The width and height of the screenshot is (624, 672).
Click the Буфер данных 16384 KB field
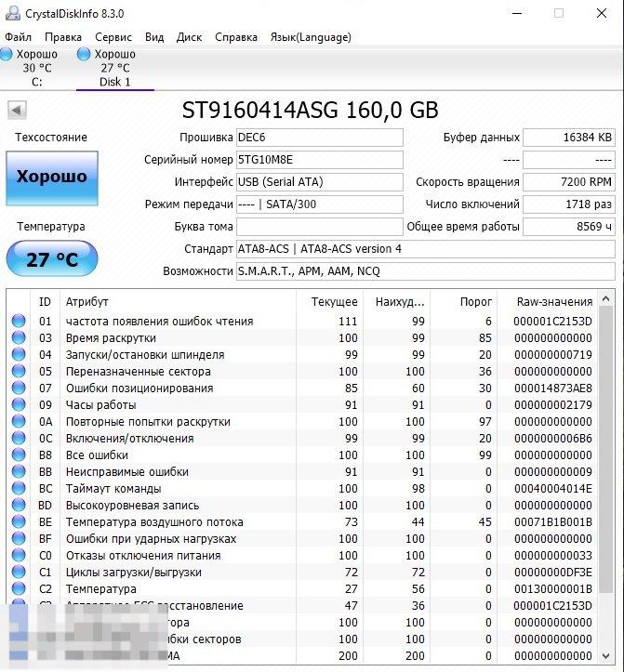569,138
